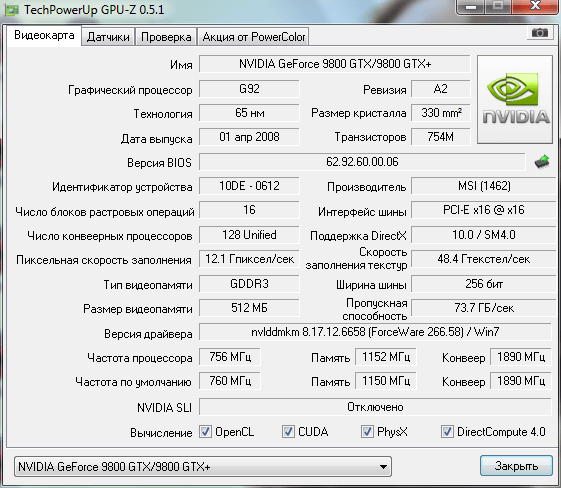Click the BIOS version field 62.92.60.00.06

pyautogui.click(x=362, y=162)
